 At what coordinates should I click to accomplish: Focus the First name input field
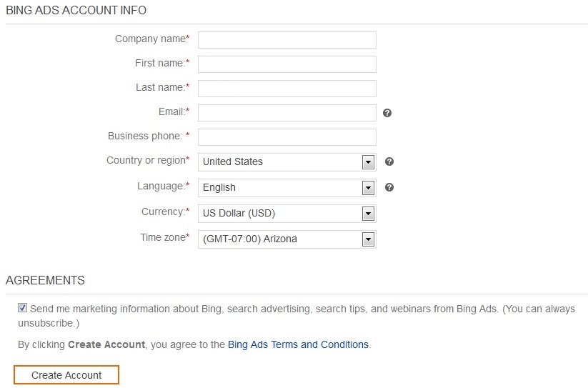[287, 64]
